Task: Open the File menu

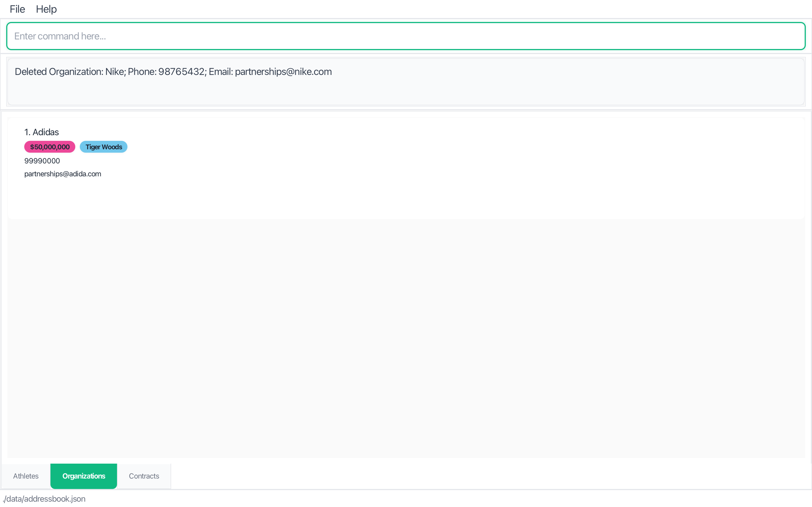Action: tap(17, 9)
